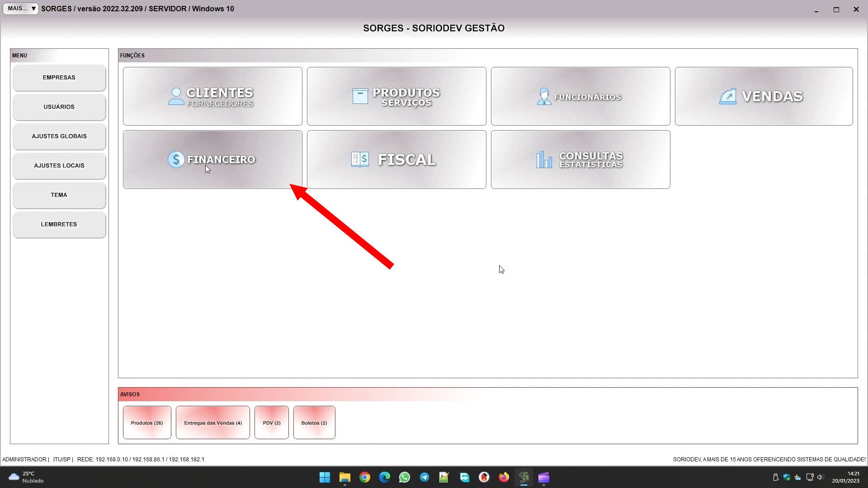Open WhatsApp from the taskbar

[x=404, y=478]
